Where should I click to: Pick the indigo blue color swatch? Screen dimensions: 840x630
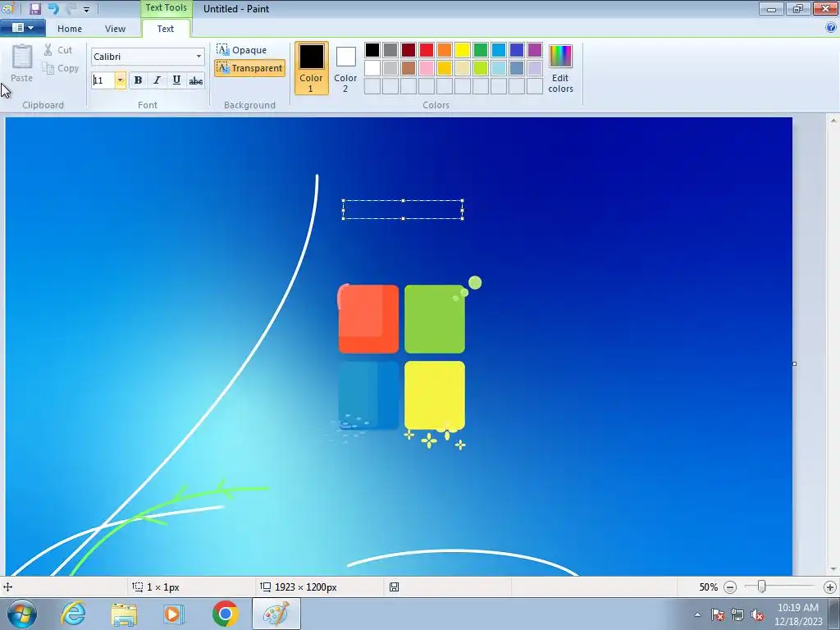tap(517, 50)
